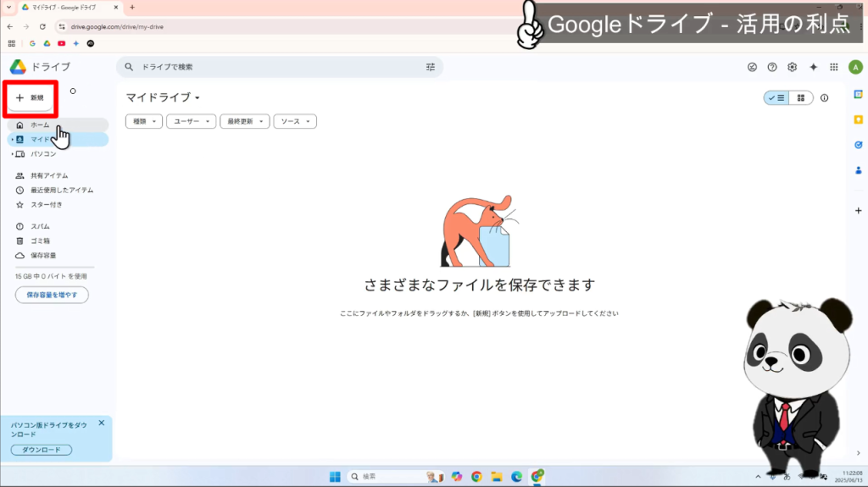Screen dimensions: 868x487
Task: Click the Drive logo
Action: (18, 67)
